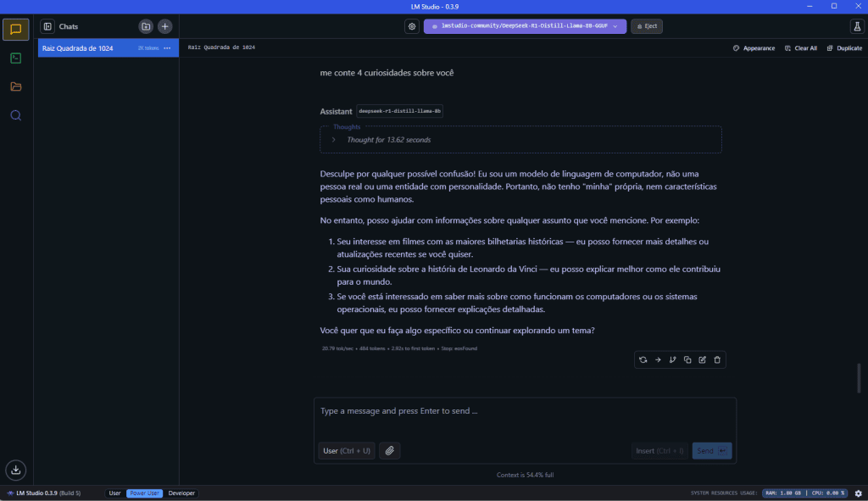Screen dimensions: 868x501
Task: Edit the assistant message
Action: coord(702,359)
